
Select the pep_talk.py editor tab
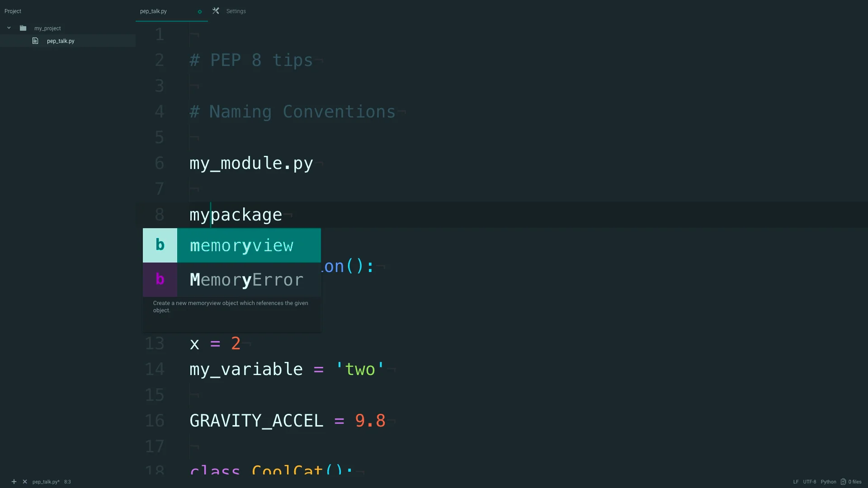click(154, 11)
